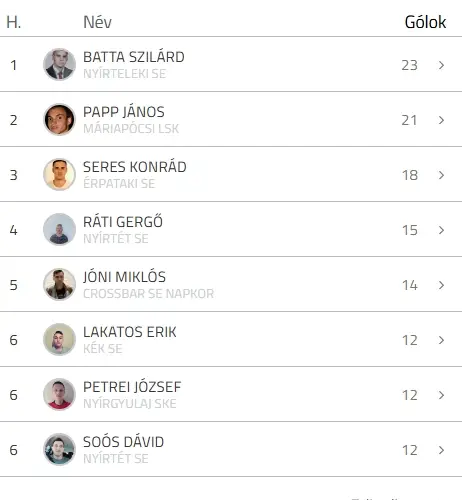Open the CROSSBAR SE NAPKOR team link
The height and width of the screenshot is (500, 462).
coord(148,294)
